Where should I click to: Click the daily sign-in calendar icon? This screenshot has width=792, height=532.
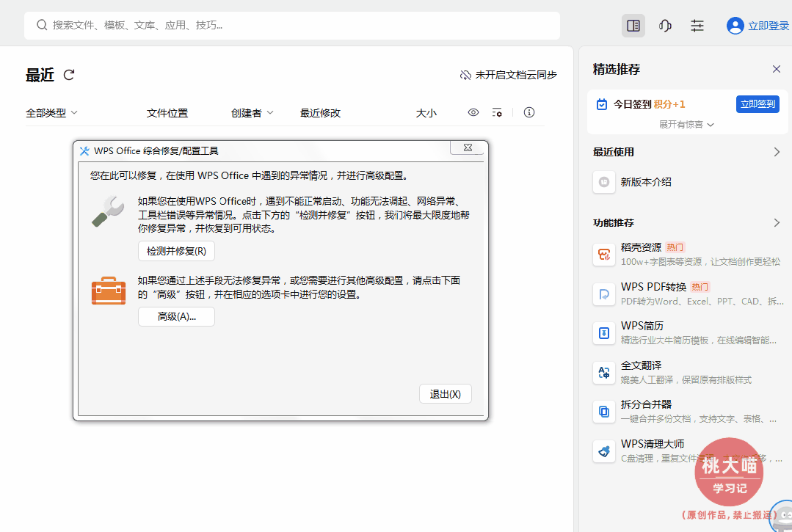click(602, 104)
